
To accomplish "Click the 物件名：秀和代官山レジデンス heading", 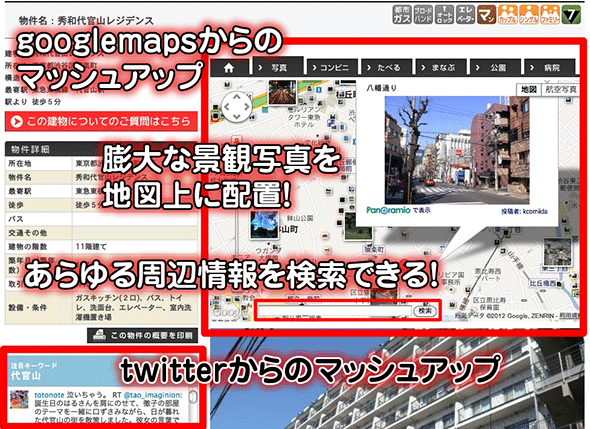I will point(86,20).
